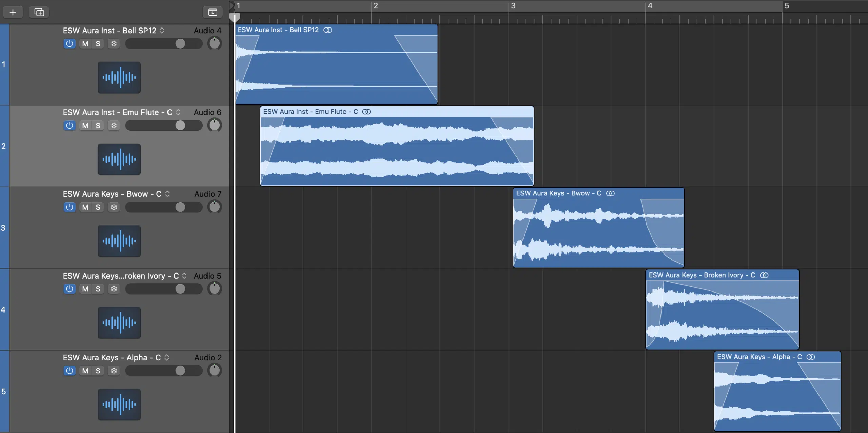Viewport: 868px width, 433px height.
Task: Select track number 1 header strip
Action: [4, 64]
